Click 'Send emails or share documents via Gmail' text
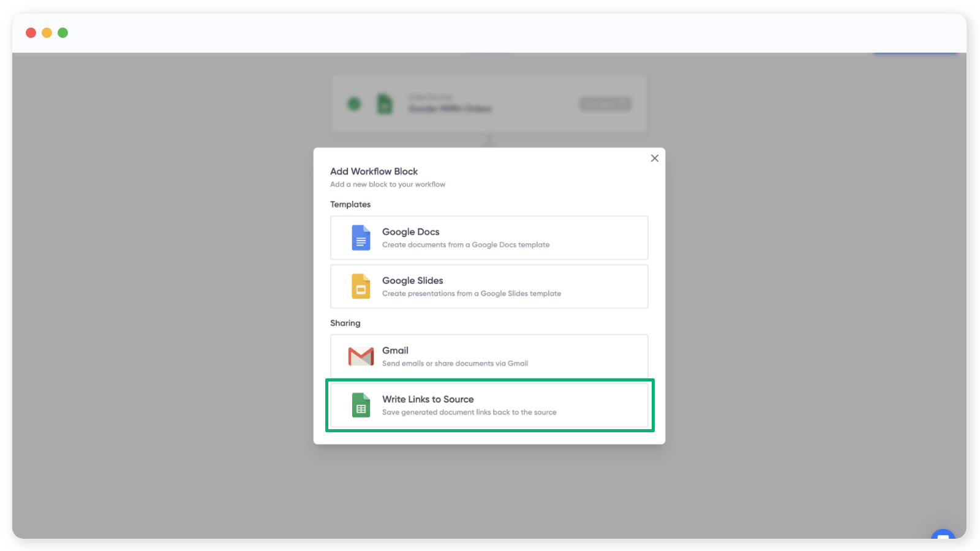 454,364
